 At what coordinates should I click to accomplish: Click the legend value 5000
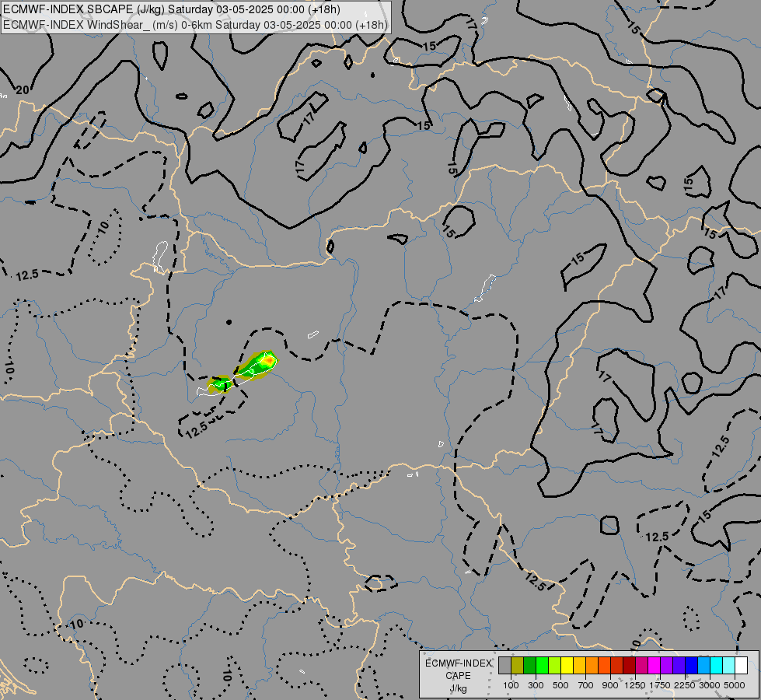coord(735,685)
